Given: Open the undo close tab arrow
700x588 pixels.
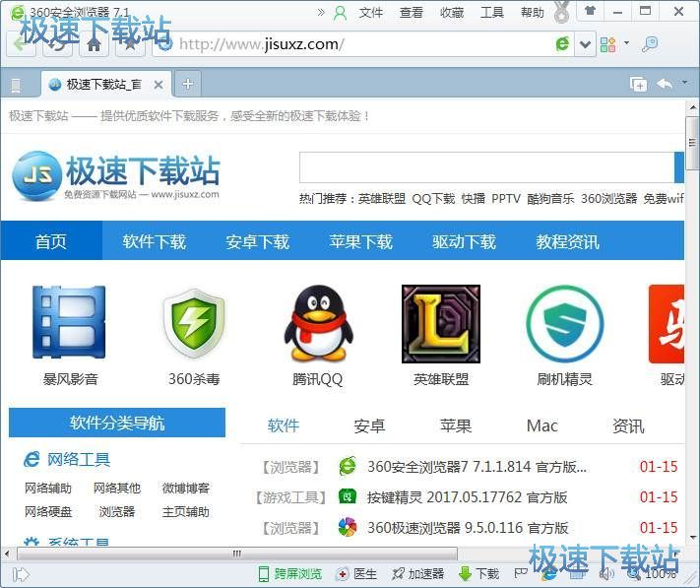Looking at the screenshot, I should point(665,84).
